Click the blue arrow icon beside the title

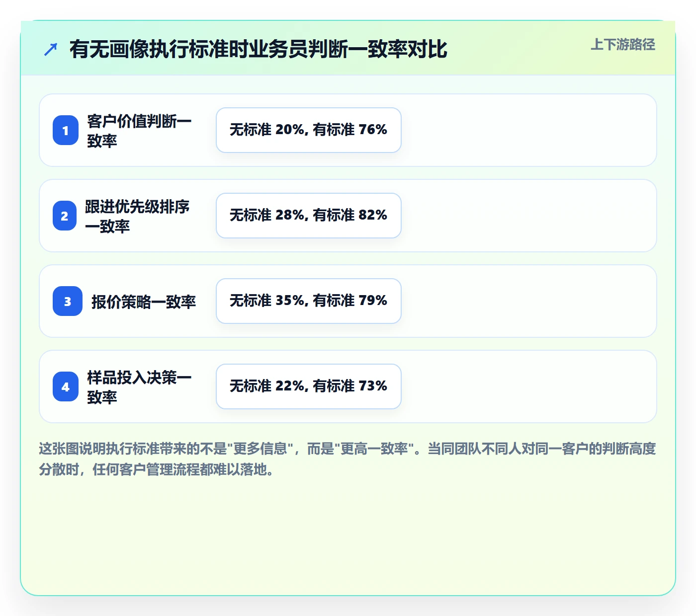tap(51, 49)
